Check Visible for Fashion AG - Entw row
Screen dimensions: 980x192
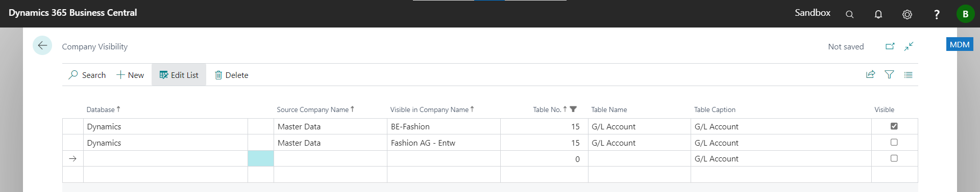(x=894, y=143)
